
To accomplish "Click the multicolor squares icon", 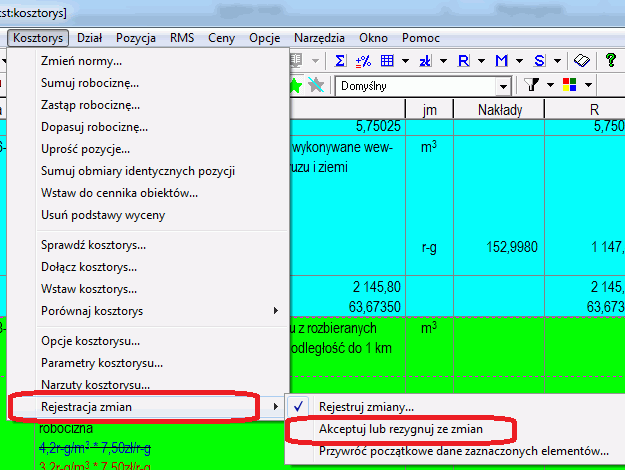I will coord(571,85).
